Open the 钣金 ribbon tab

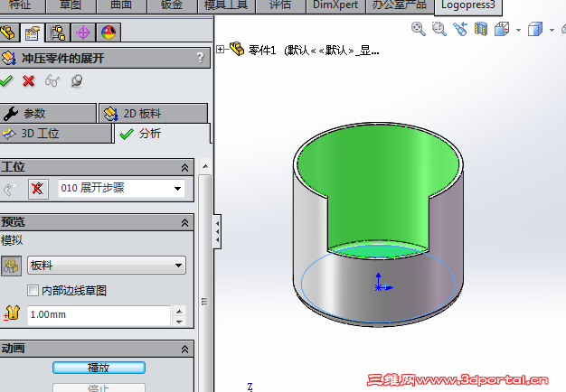[x=172, y=5]
